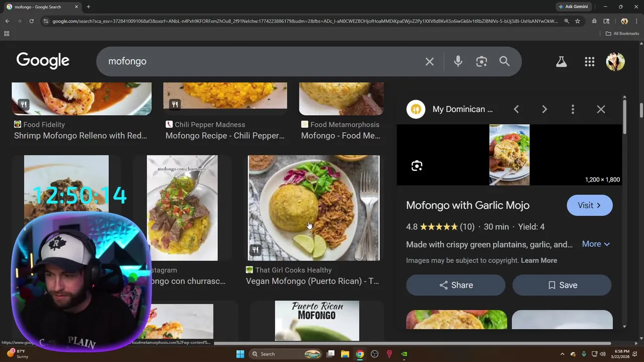This screenshot has width=644, height=362.
Task: Select the Puerto Rican Mofongo image
Action: pyautogui.click(x=317, y=321)
